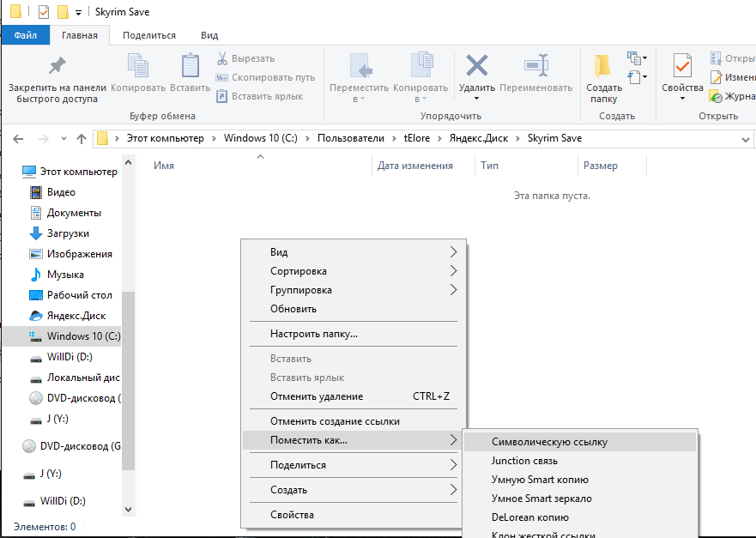Viewport: 756px width, 538px height.
Task: Open the easy access dropdown icon
Action: (637, 76)
